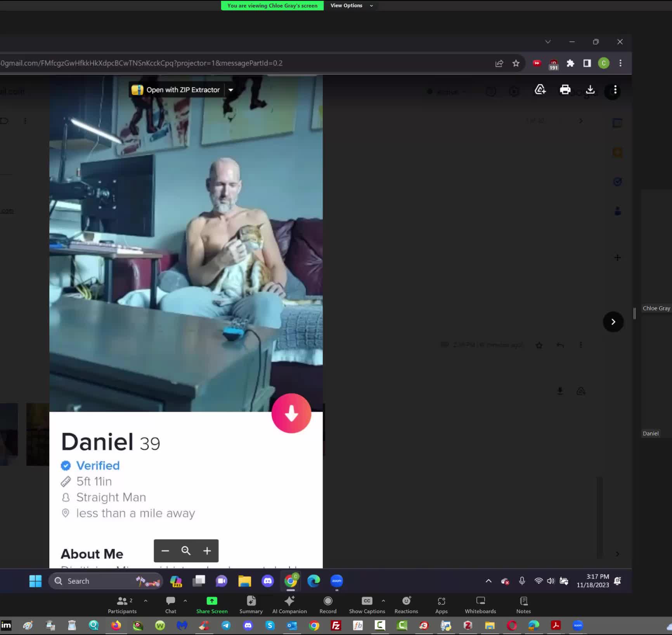Click the pink down-arrow profile button
Screen dimensions: 672x635
point(291,413)
